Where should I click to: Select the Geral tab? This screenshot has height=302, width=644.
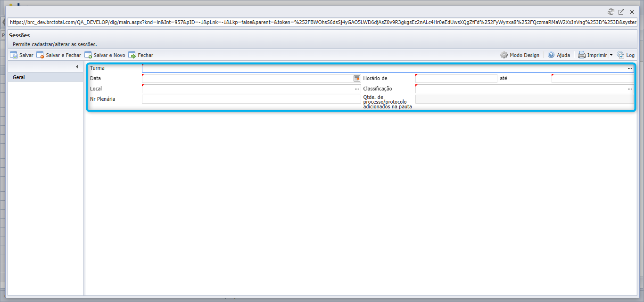[x=46, y=77]
